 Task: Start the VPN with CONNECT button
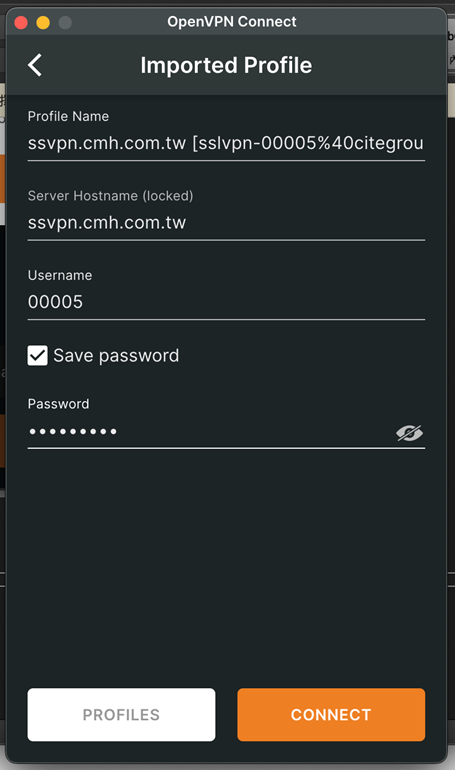click(331, 715)
